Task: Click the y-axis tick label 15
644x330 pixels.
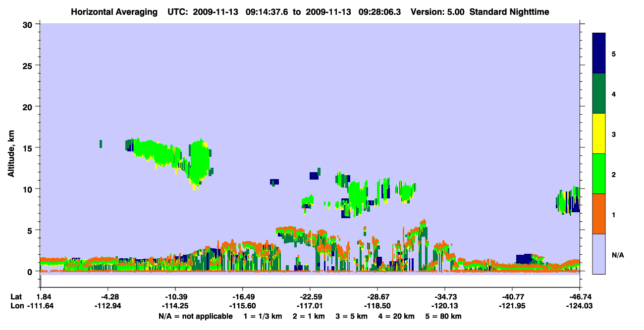Action: pos(29,148)
